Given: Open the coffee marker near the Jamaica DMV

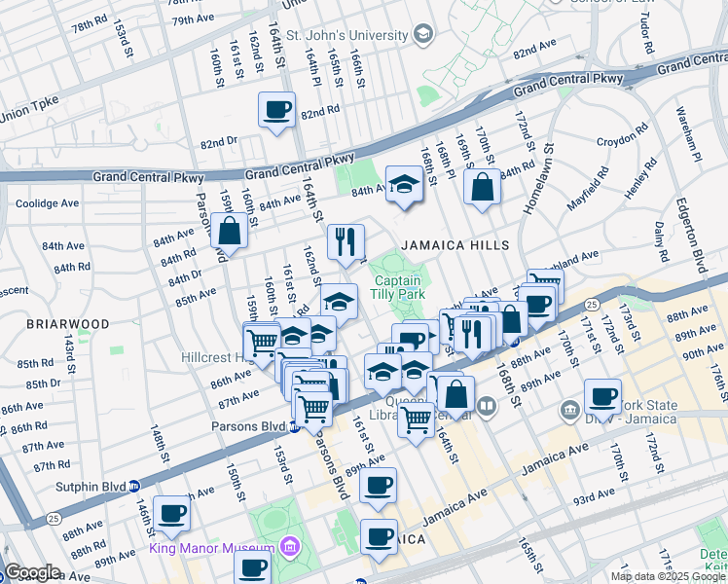Looking at the screenshot, I should (603, 397).
